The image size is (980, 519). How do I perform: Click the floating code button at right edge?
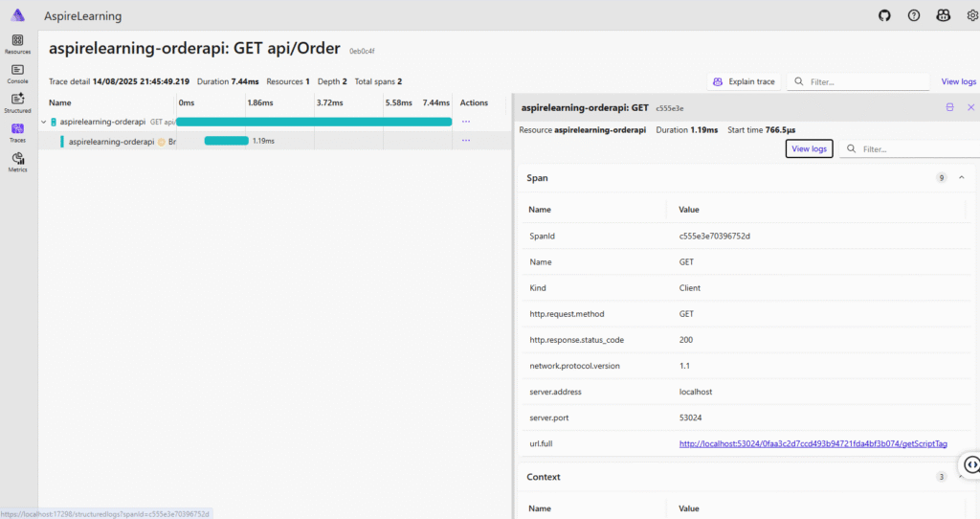[970, 464]
